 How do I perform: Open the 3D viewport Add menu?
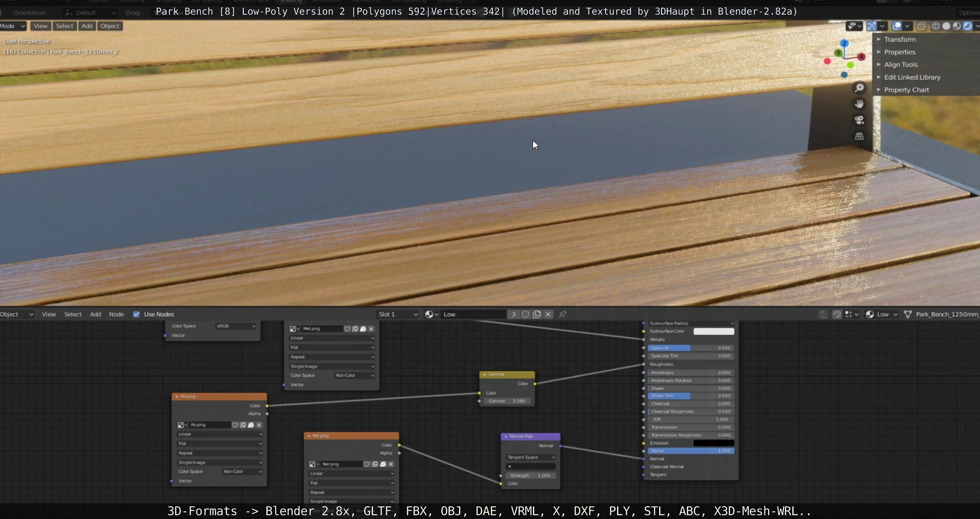87,26
